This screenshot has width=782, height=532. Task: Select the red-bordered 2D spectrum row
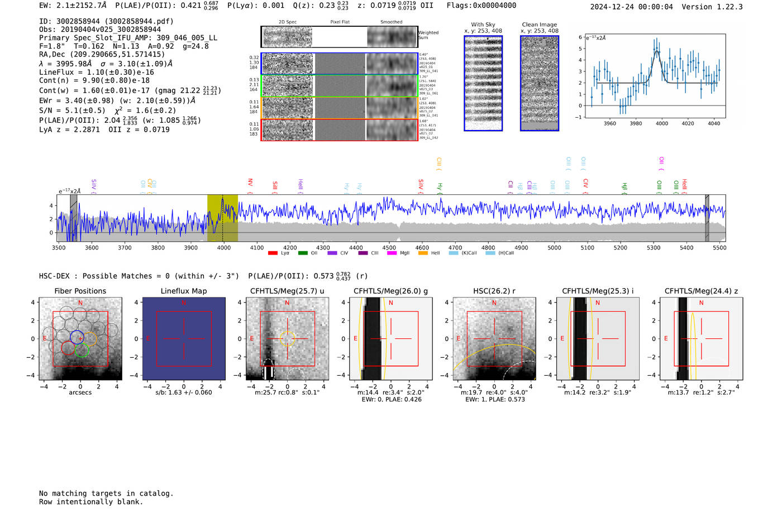coord(340,130)
